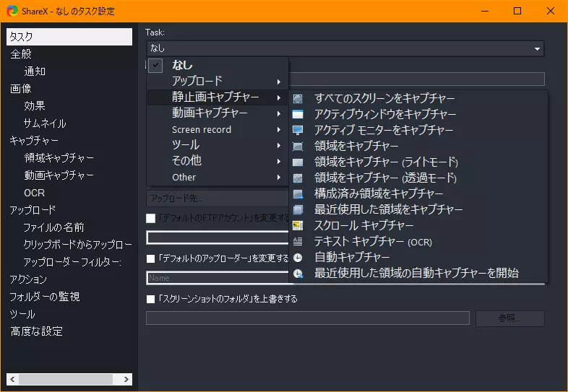Screen dimensions: 568x392
Task: Open the Task dropdown showing なし
Action: tap(345, 48)
